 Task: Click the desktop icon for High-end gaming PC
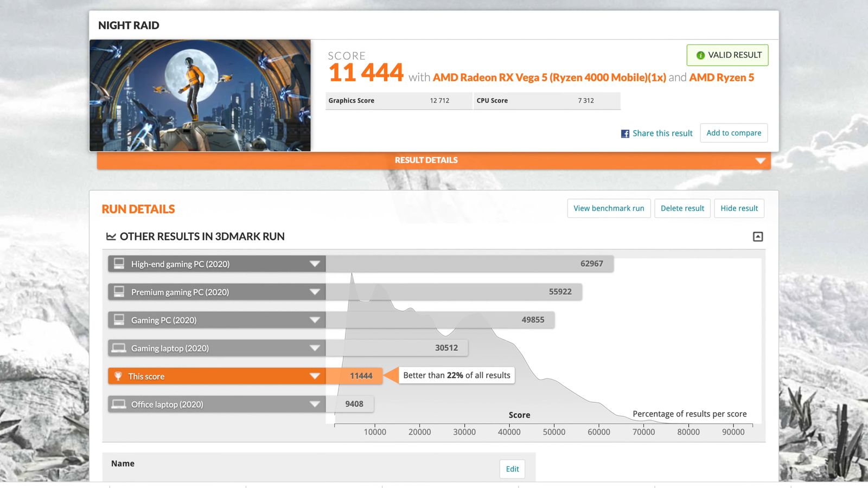119,264
